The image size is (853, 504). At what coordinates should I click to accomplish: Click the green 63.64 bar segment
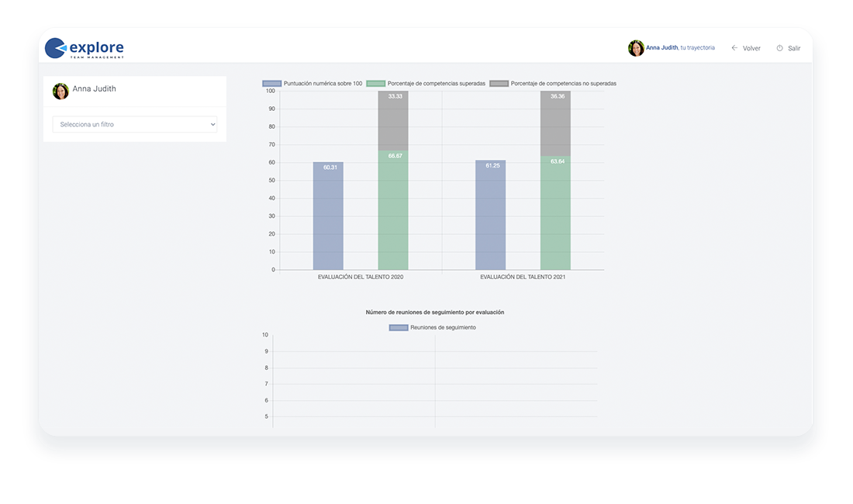tap(555, 212)
